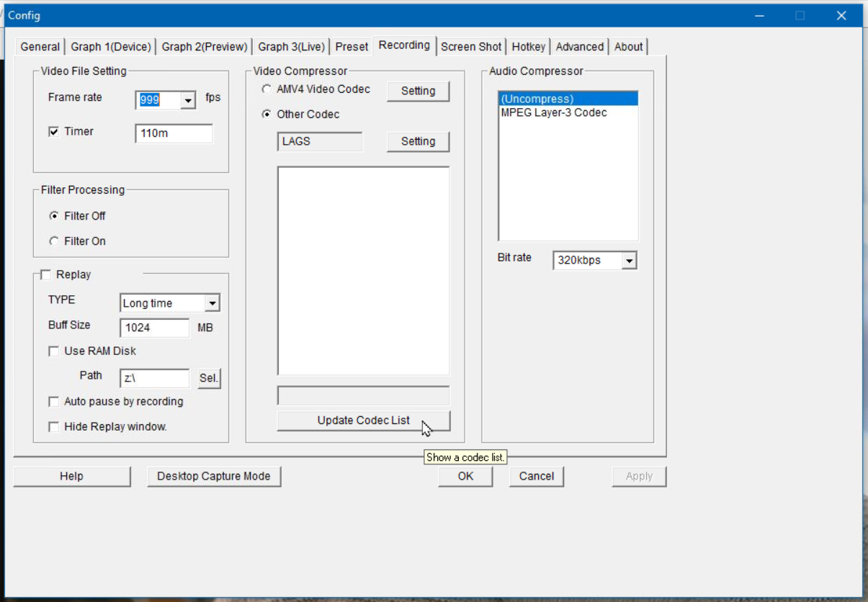868x602 pixels.
Task: Click Setting button next to LAGS codec
Action: [x=418, y=142]
